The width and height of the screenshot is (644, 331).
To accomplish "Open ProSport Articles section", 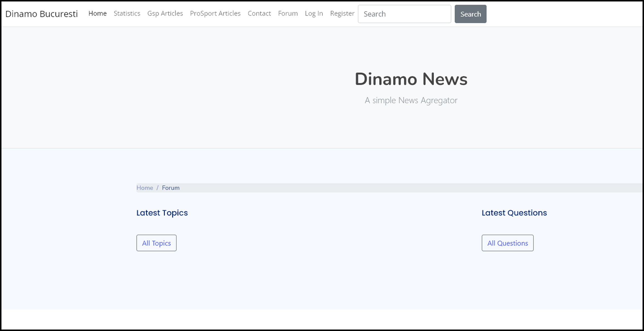I will tap(215, 13).
